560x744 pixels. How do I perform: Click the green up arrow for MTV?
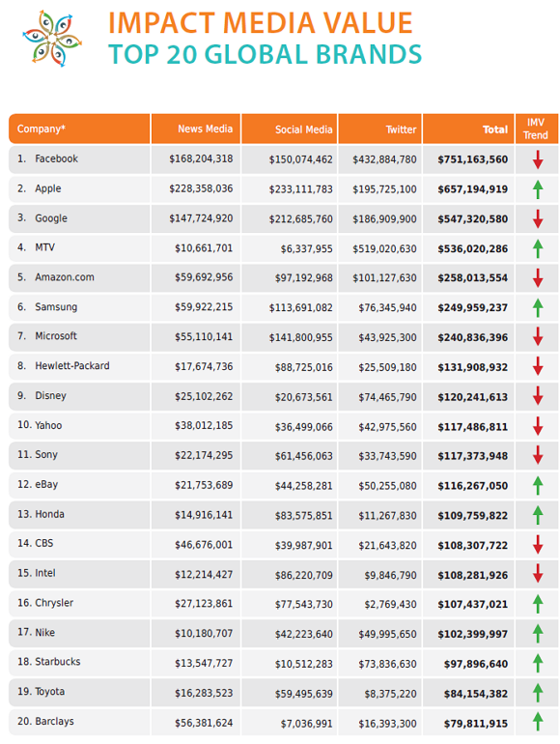pos(537,248)
